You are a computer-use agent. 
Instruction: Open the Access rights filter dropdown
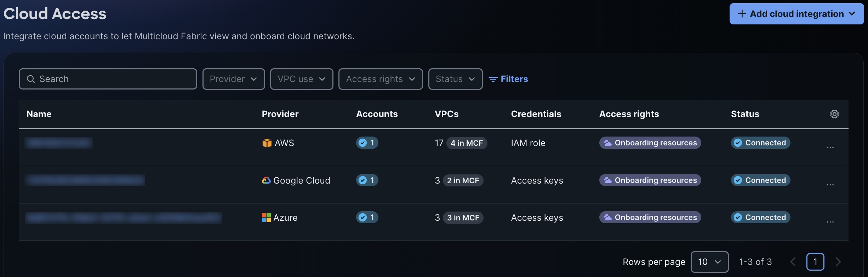pos(381,79)
